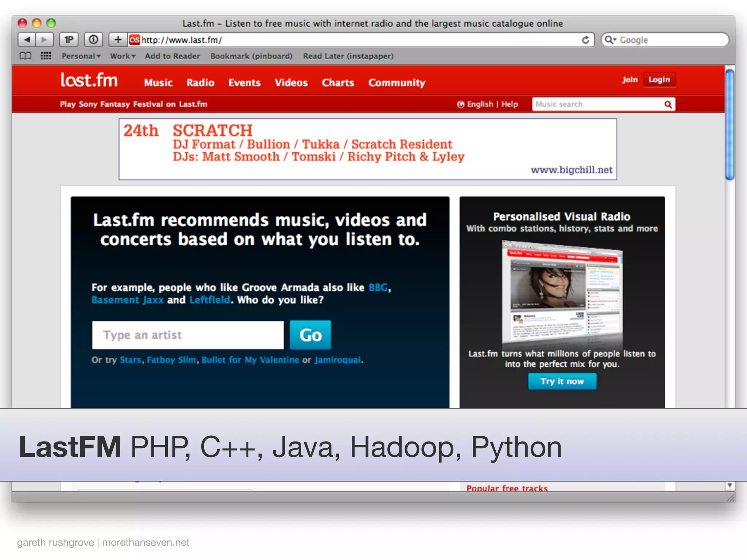Screen dimensions: 747x560
Task: Reload the page with the refresh icon
Action: click(x=585, y=40)
